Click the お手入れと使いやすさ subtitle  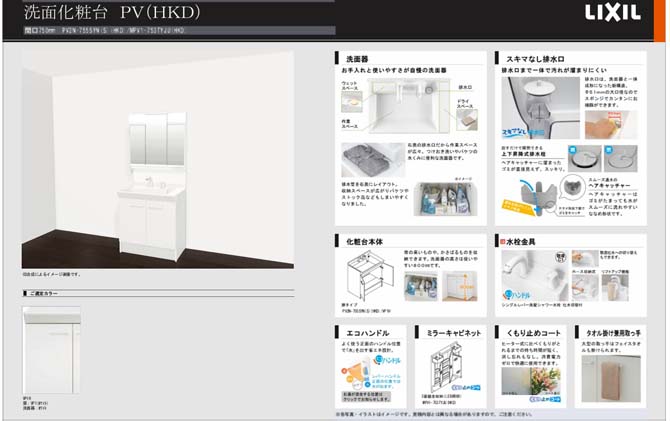pos(394,70)
